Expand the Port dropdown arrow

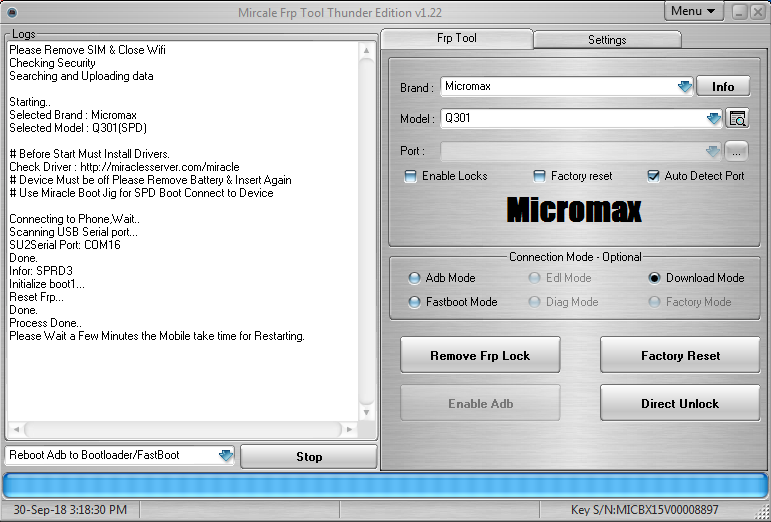point(712,151)
